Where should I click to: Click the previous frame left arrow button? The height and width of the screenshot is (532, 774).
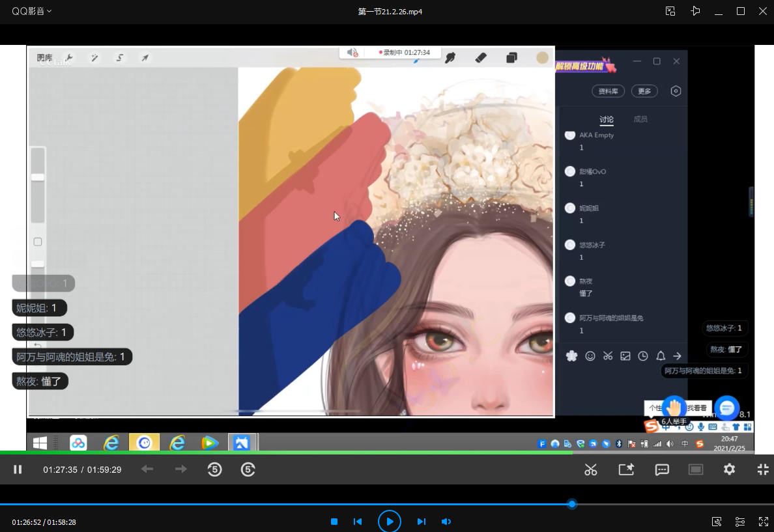tap(147, 469)
